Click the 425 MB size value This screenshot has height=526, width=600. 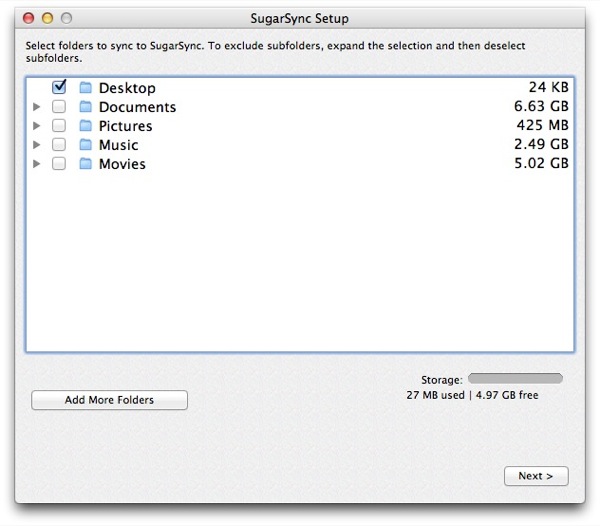543,125
